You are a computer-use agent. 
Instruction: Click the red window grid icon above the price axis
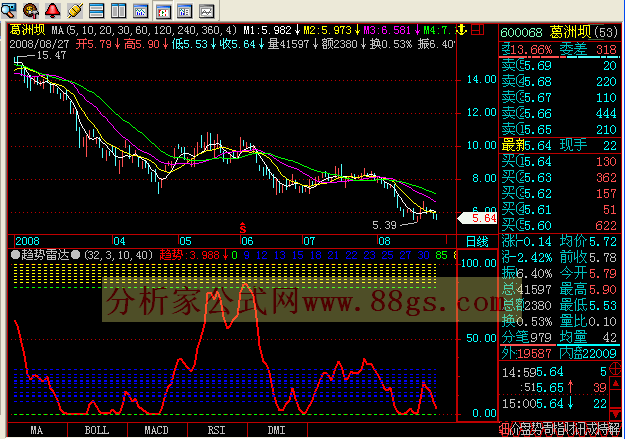point(478,30)
